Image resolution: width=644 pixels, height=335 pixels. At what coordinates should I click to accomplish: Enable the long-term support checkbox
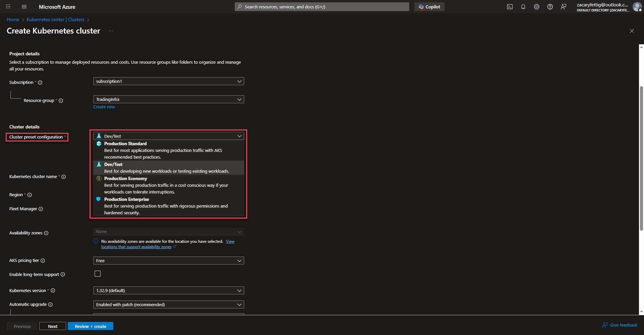pyautogui.click(x=98, y=274)
